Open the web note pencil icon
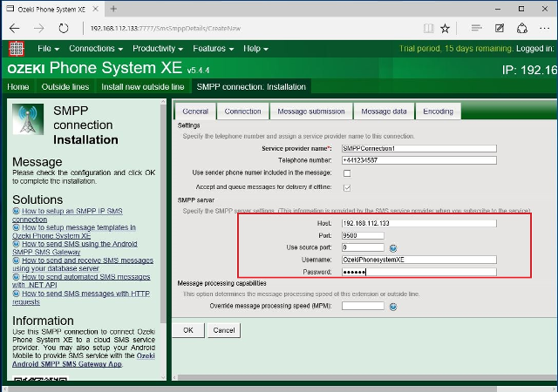Image resolution: width=558 pixels, height=392 pixels. click(500, 28)
